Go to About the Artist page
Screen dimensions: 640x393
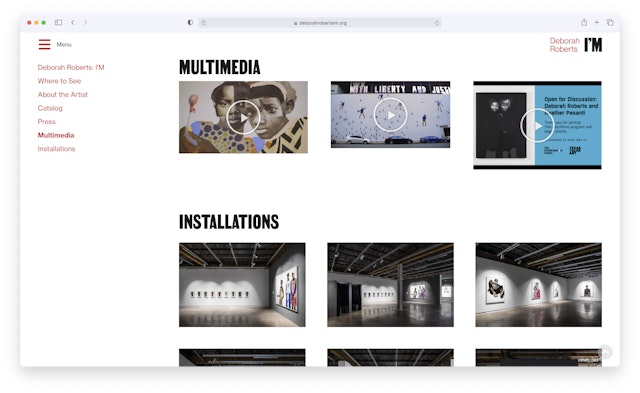pyautogui.click(x=62, y=94)
